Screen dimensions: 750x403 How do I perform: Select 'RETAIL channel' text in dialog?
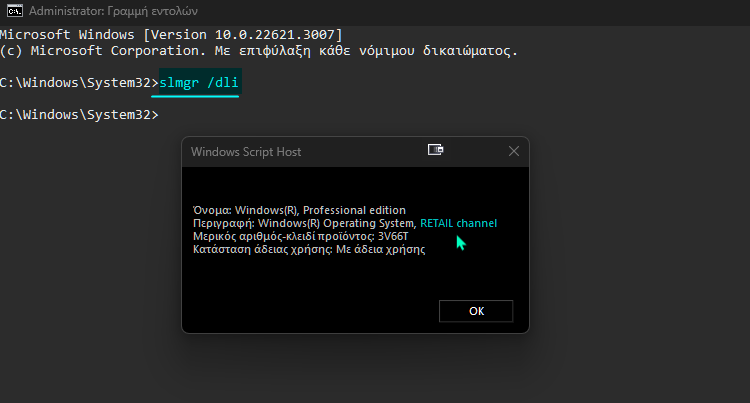click(458, 223)
